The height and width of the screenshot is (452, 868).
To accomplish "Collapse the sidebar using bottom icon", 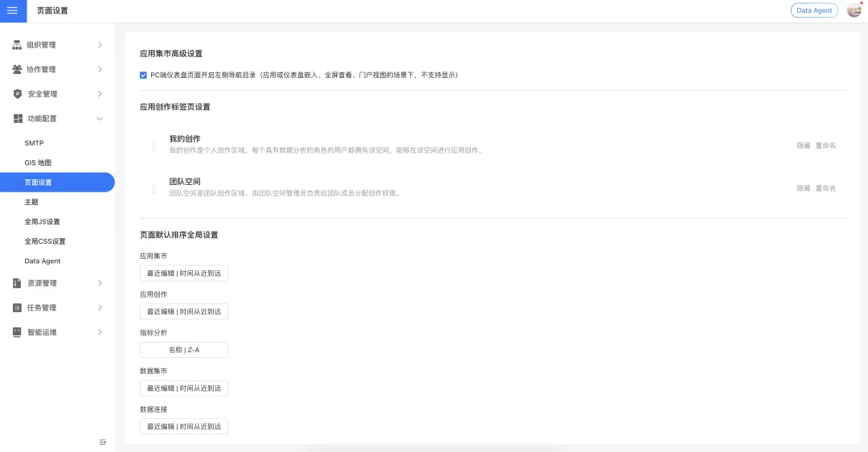I will (x=102, y=442).
